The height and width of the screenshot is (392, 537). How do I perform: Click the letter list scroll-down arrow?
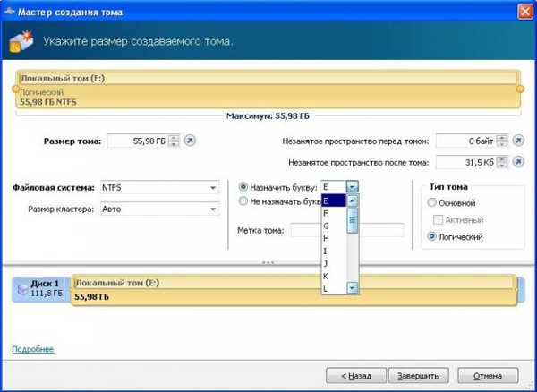tap(353, 288)
